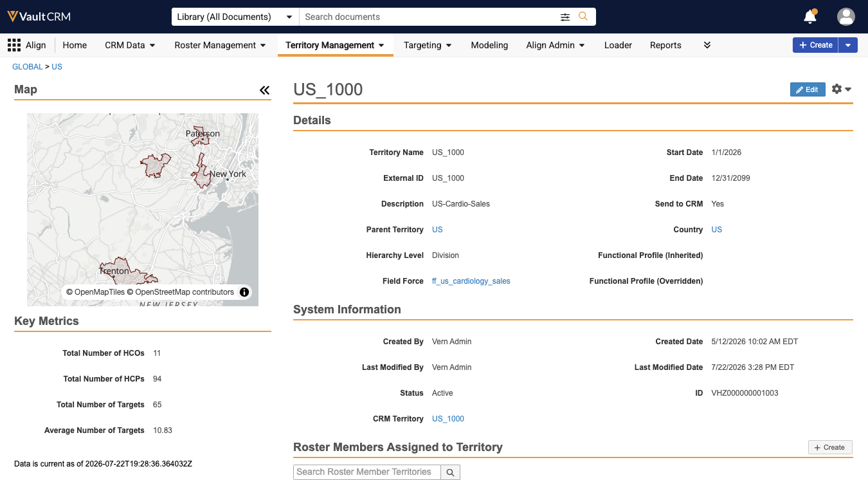Click the Vault CRM logo

(x=39, y=17)
